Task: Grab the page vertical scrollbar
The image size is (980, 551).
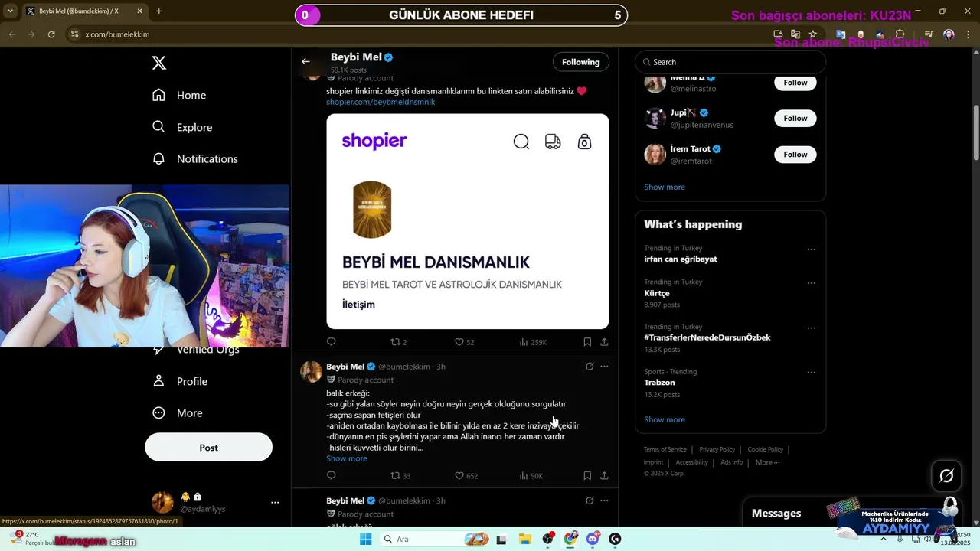Action: 976,132
